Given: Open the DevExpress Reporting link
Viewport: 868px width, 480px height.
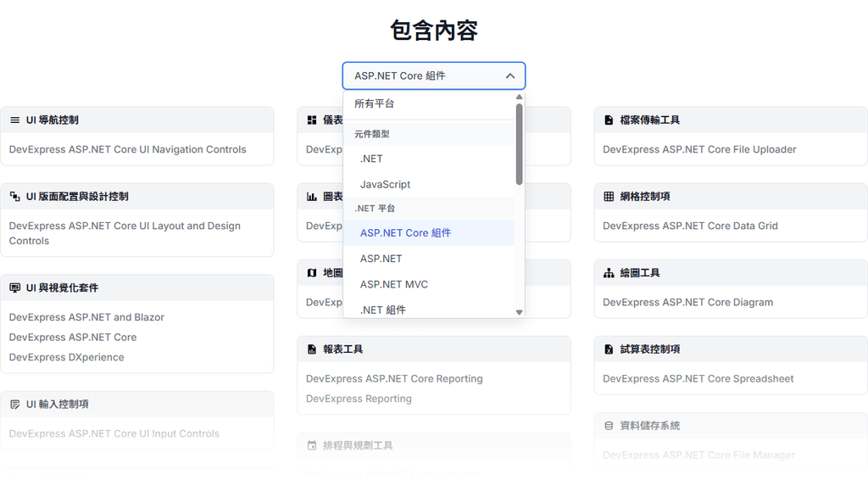Looking at the screenshot, I should (359, 399).
